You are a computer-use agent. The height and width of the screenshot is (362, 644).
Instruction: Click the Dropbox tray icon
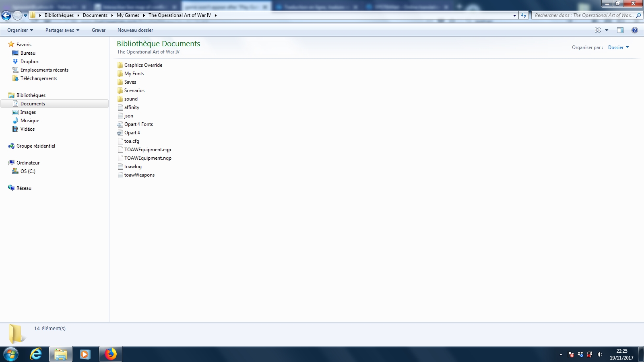click(580, 354)
